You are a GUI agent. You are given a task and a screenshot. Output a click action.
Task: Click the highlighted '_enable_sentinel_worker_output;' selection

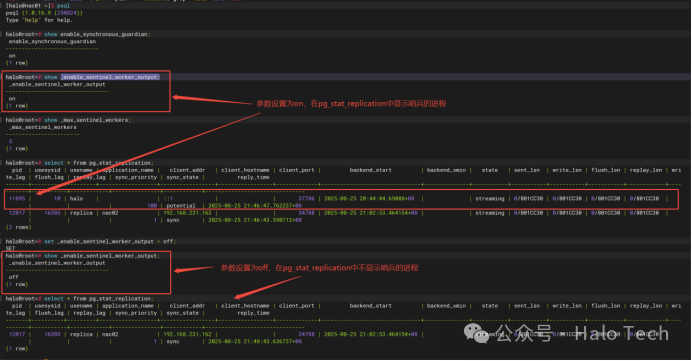(110, 77)
